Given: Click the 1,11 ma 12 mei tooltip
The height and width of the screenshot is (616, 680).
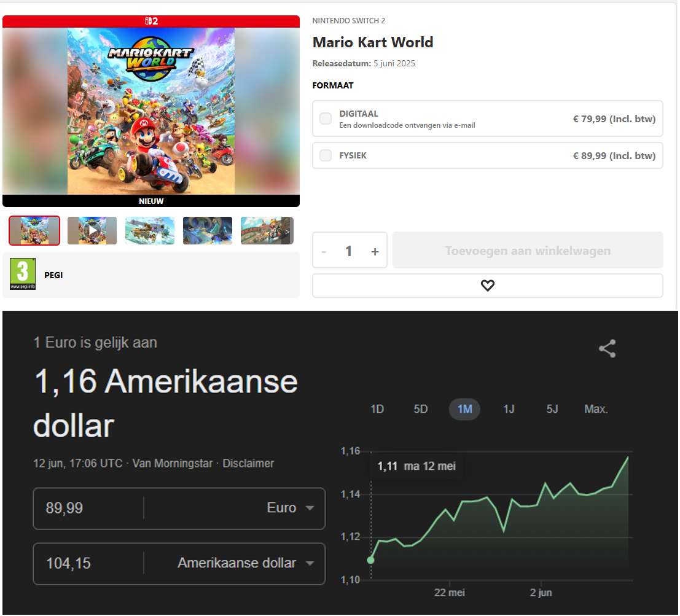Looking at the screenshot, I should click(416, 466).
